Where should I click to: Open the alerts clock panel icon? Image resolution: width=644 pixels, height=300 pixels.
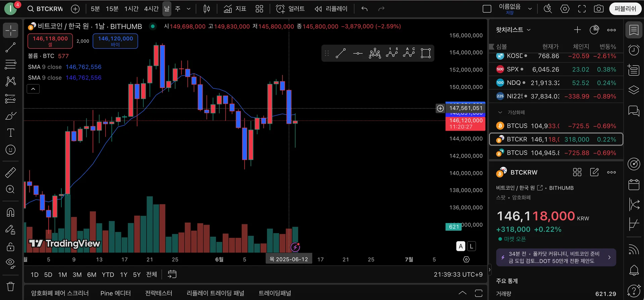point(634,50)
